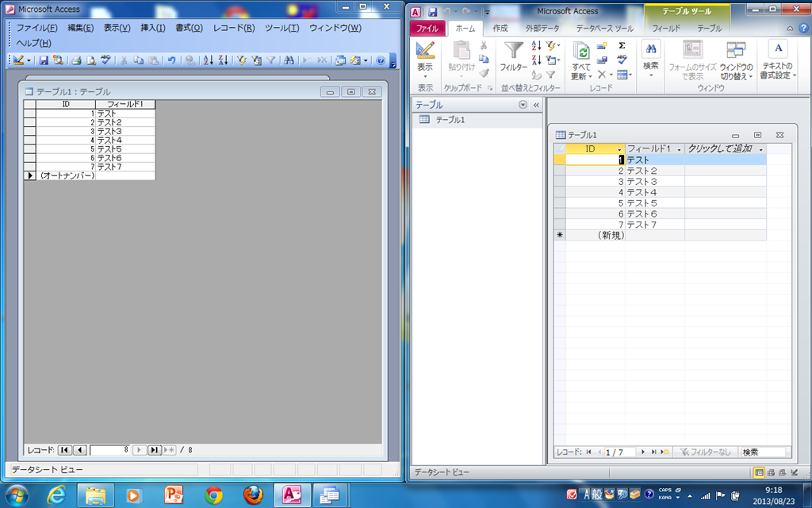Switch to PivotTable view in status bar
The image size is (812, 508).
[771, 472]
